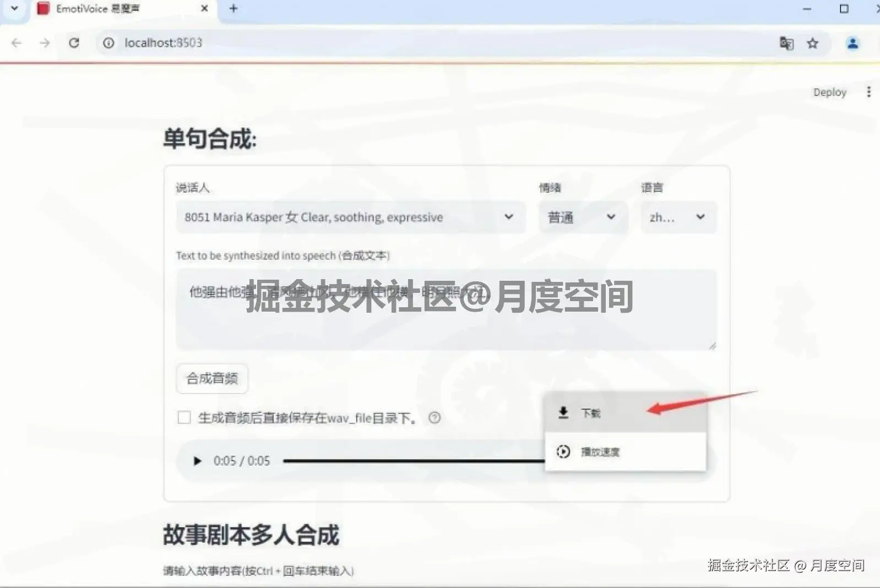The width and height of the screenshot is (880, 588).
Task: Click the Text to be synthesized label
Action: pos(283,255)
